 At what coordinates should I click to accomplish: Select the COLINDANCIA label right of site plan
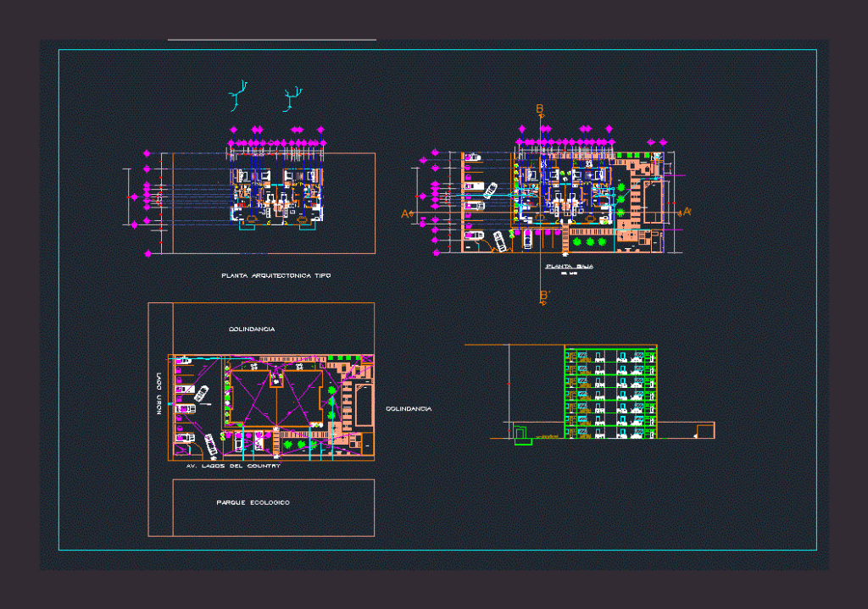(x=409, y=409)
